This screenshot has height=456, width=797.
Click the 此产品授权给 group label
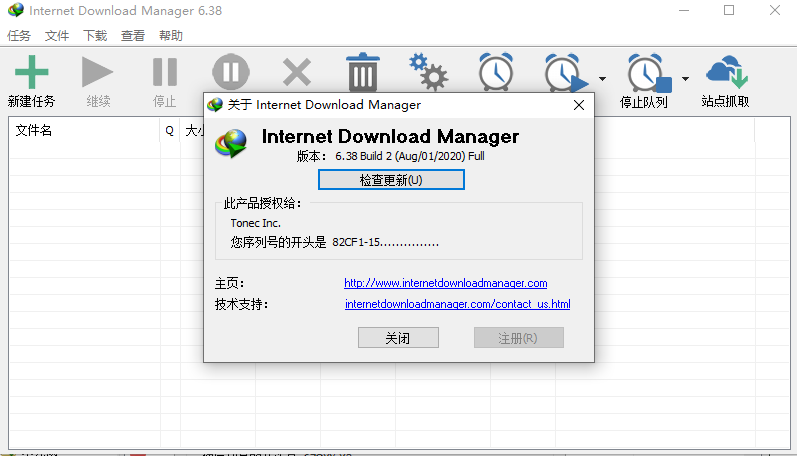[262, 204]
